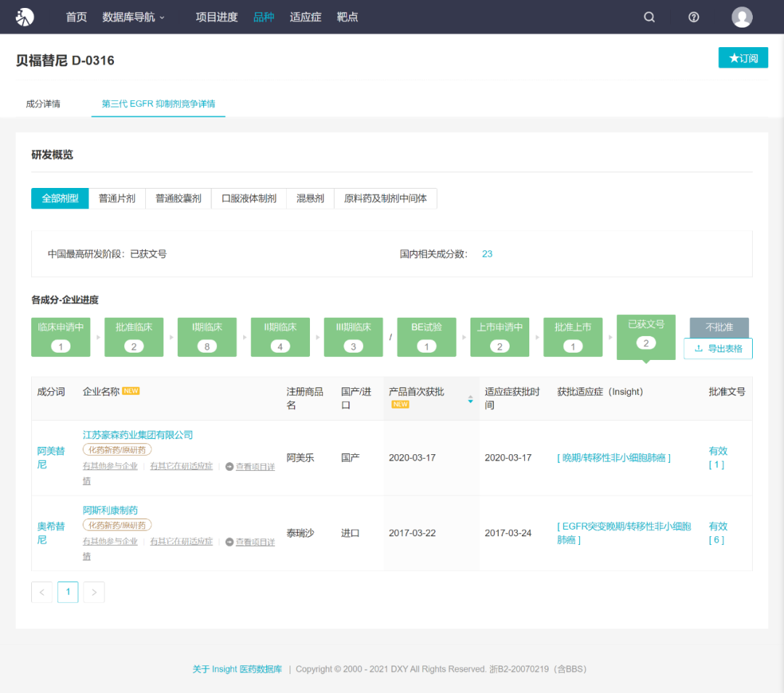
Task: Click 有其他参与企业 in 阿美替尼 row
Action: coord(110,466)
